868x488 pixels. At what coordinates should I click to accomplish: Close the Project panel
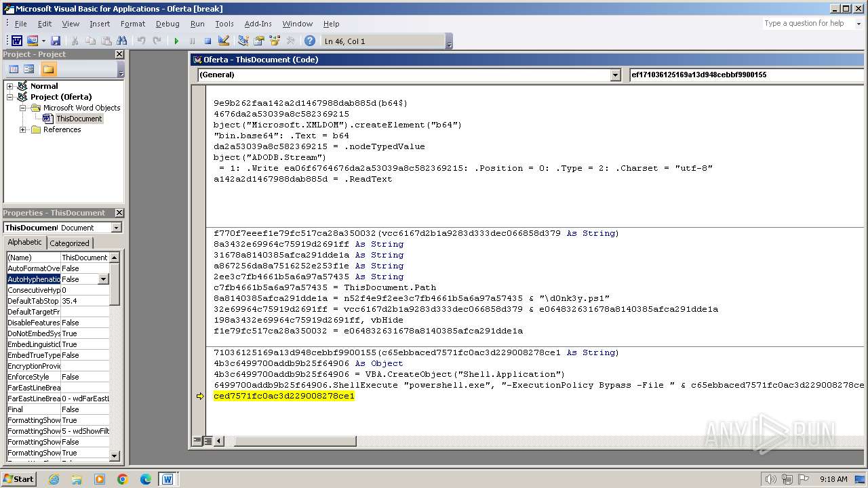pyautogui.click(x=119, y=54)
